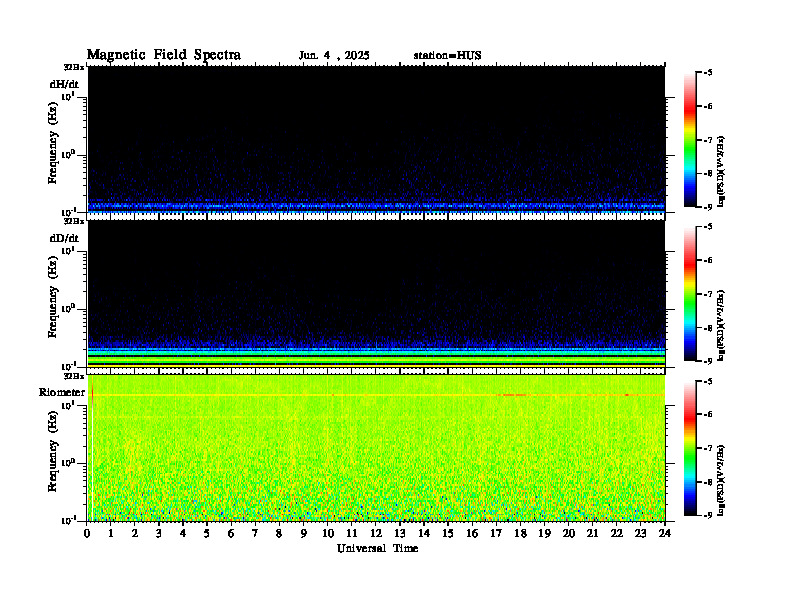Viewport: 792px width, 612px height.
Task: Select the "dH/dt" panel label
Action: pos(64,84)
